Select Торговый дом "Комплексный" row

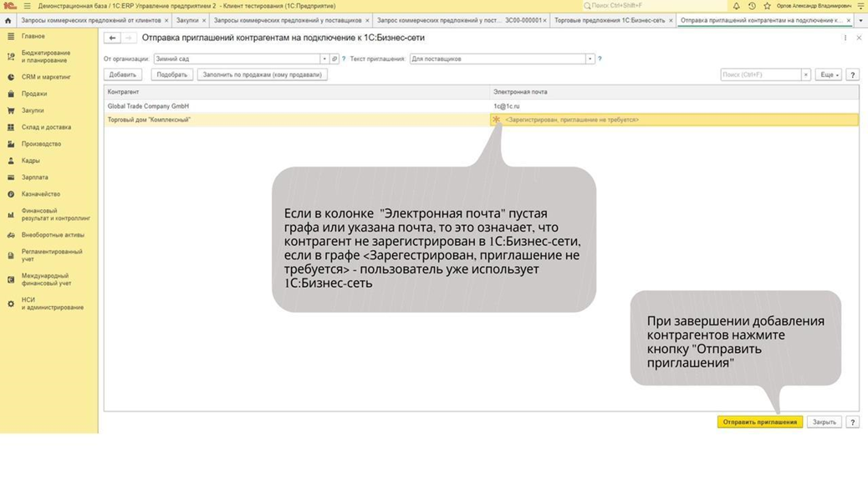481,120
